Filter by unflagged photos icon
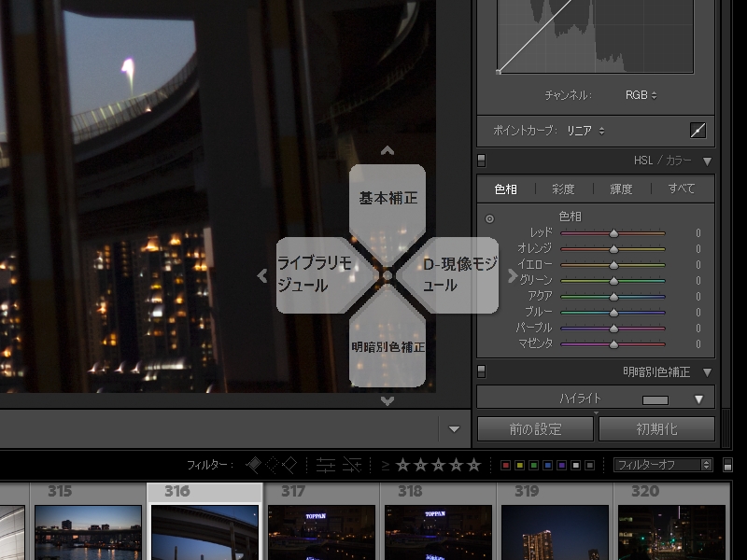The height and width of the screenshot is (560, 747). (x=272, y=465)
